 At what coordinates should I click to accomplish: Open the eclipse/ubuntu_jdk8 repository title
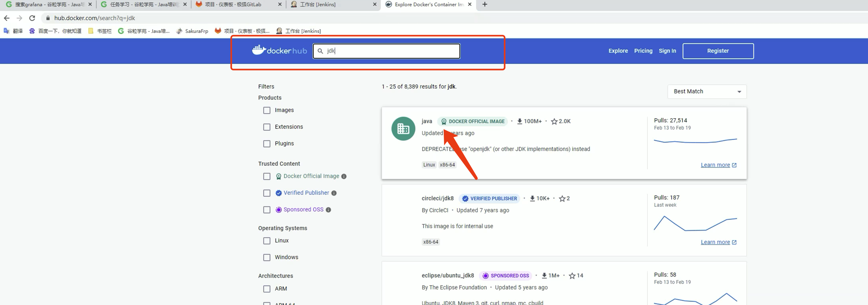point(448,276)
